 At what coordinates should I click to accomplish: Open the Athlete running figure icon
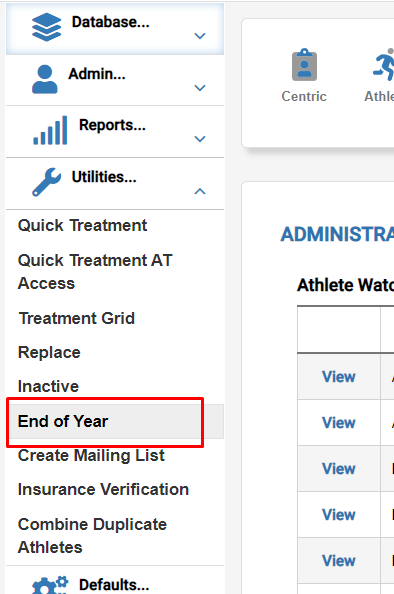tap(383, 64)
